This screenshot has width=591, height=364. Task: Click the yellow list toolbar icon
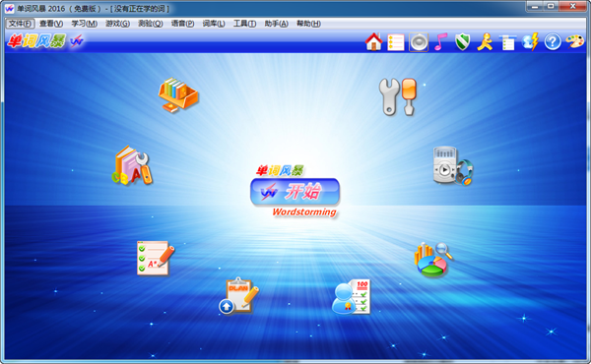[x=395, y=42]
